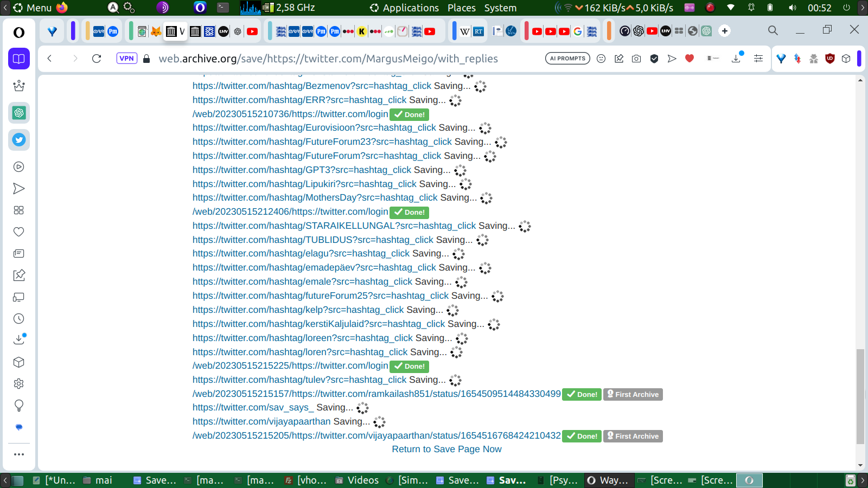Open the FutureForum23 hashtag link

[322, 142]
